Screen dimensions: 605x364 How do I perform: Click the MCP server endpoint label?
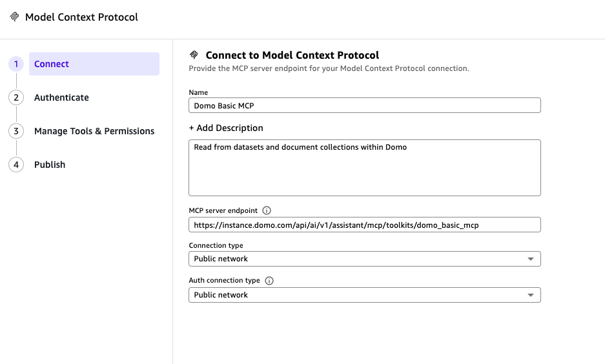(x=223, y=210)
